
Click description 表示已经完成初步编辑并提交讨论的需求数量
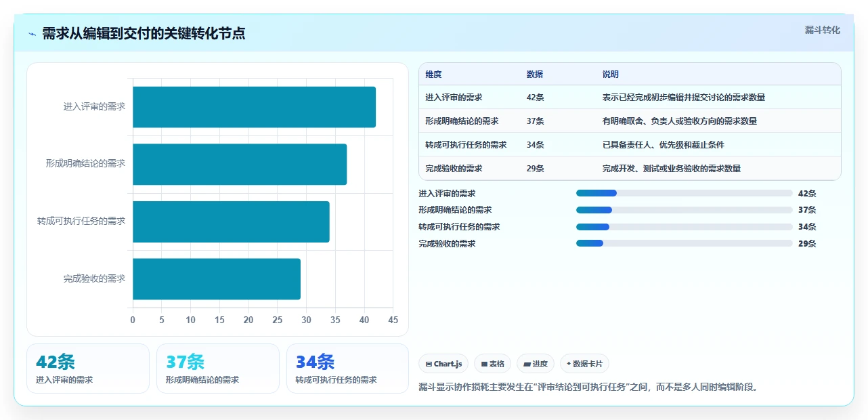coord(683,98)
